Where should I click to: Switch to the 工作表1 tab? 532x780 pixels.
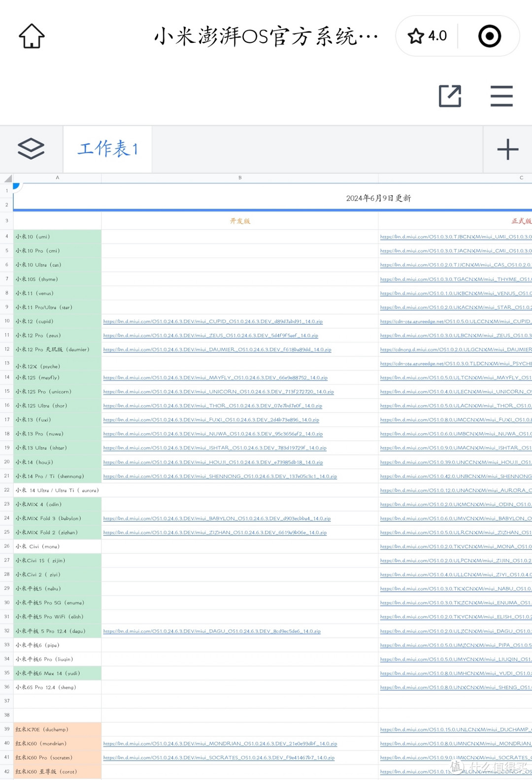[x=107, y=149]
